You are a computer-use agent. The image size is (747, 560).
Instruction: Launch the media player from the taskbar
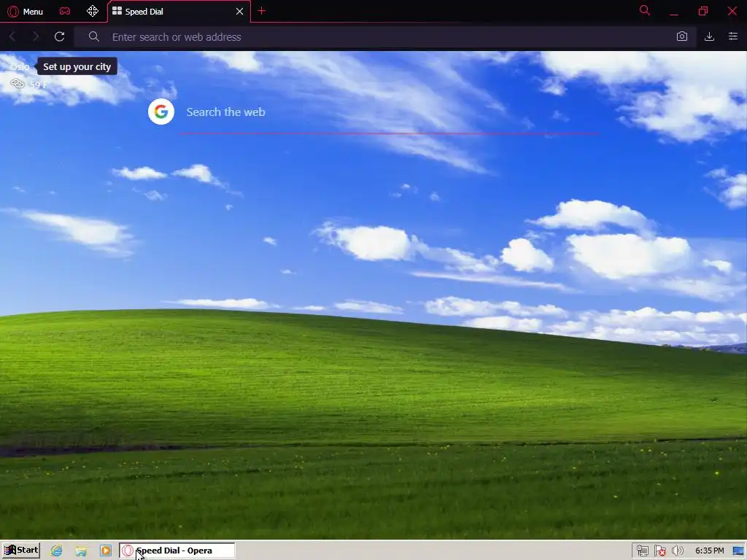pyautogui.click(x=106, y=551)
